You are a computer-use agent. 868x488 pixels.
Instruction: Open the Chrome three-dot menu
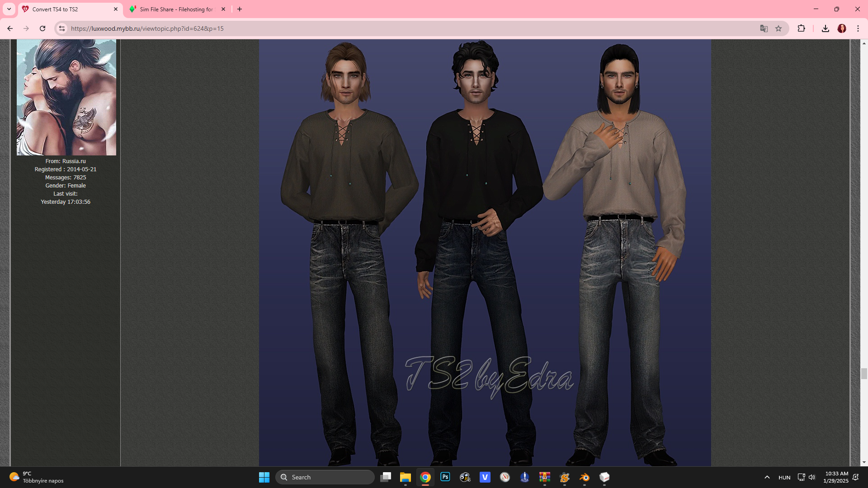858,28
